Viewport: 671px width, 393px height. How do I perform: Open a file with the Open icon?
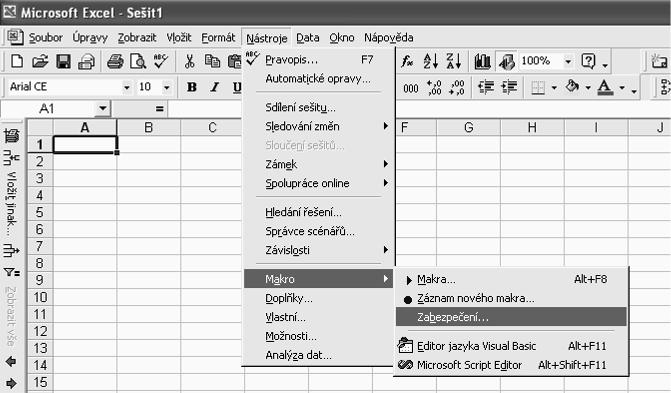pos(40,62)
